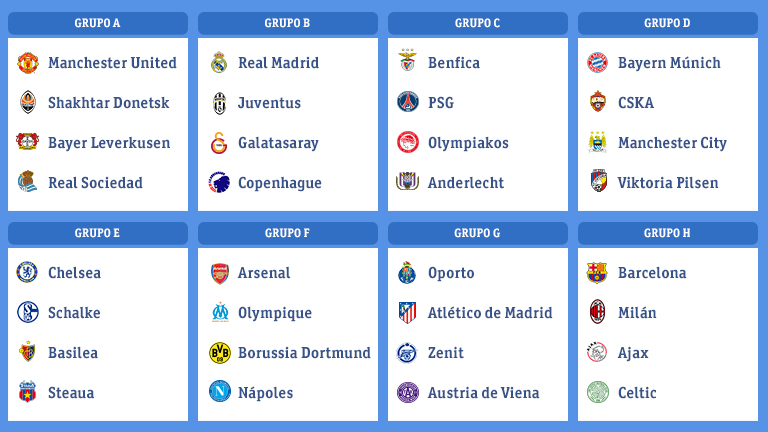Screen dimensions: 768x432
Task: Open the Juventus team name
Action: click(x=269, y=103)
